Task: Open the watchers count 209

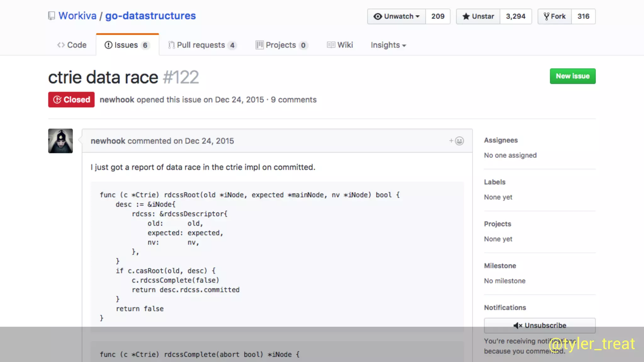Action: (438, 16)
